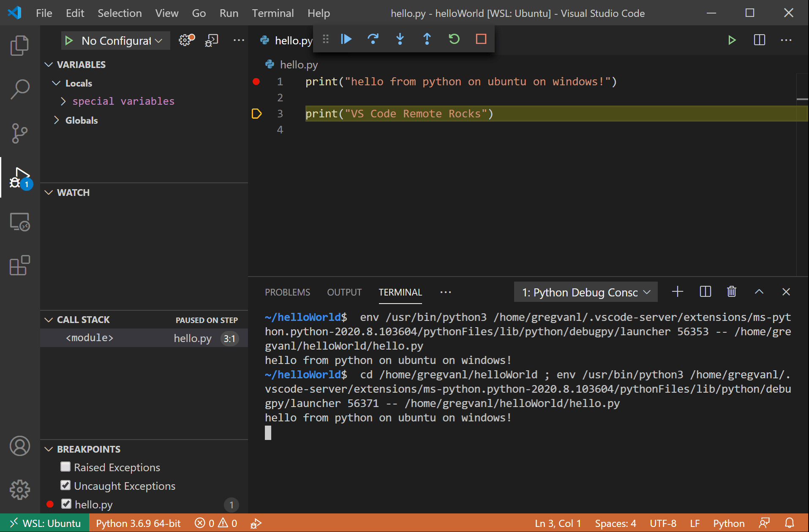The image size is (809, 532).
Task: Open the Source Control panel
Action: click(x=19, y=133)
